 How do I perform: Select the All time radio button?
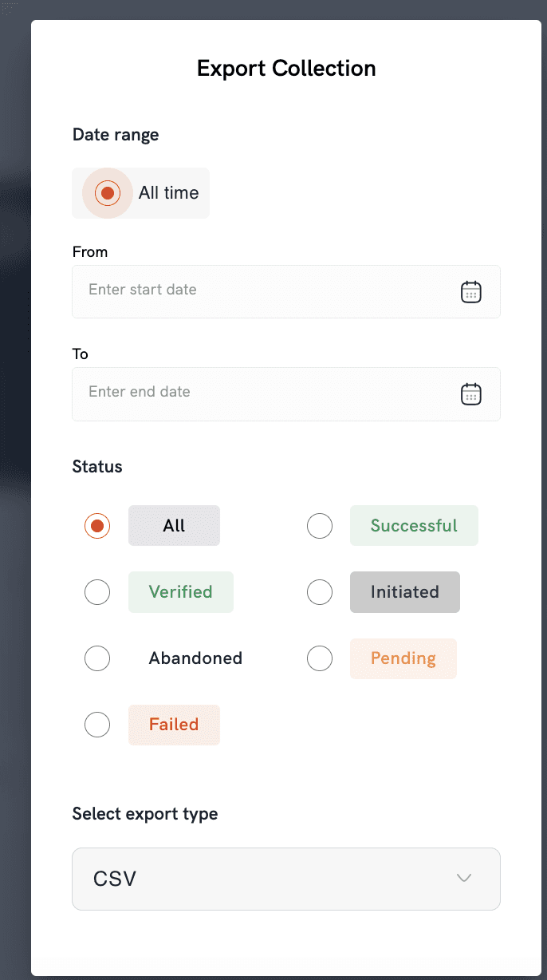click(107, 193)
